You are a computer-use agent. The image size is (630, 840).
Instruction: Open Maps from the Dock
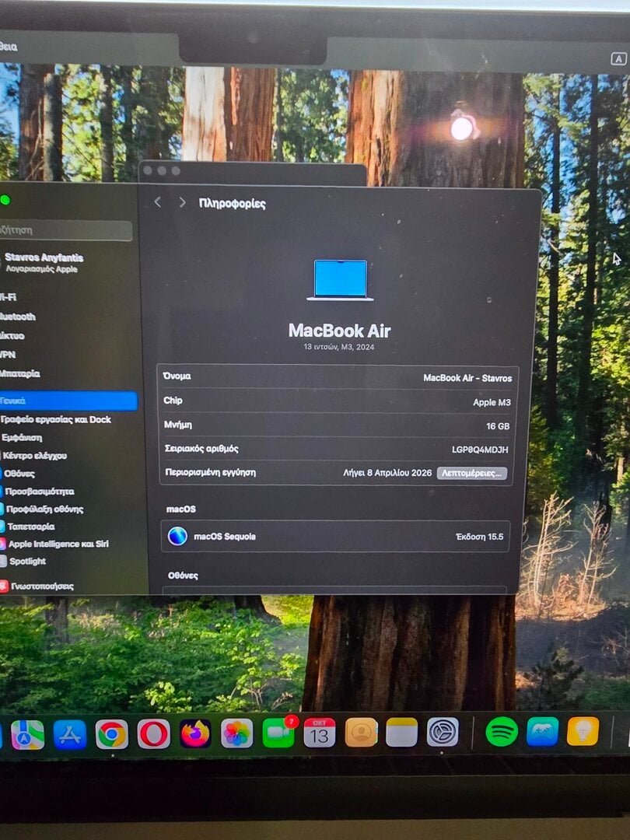27,734
